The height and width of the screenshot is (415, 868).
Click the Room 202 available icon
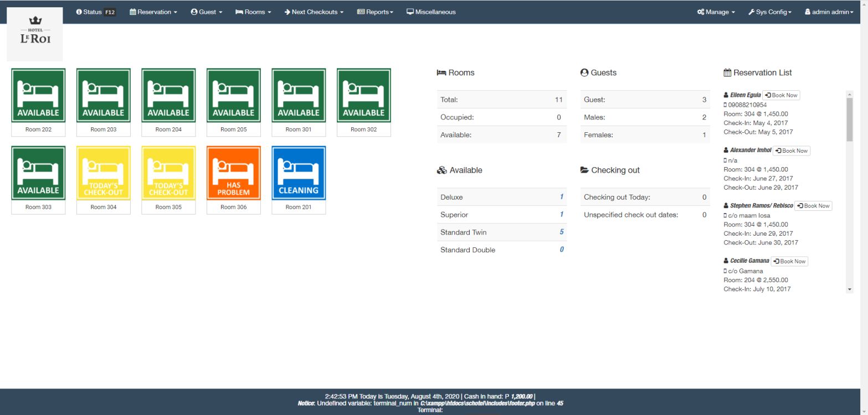pyautogui.click(x=38, y=95)
